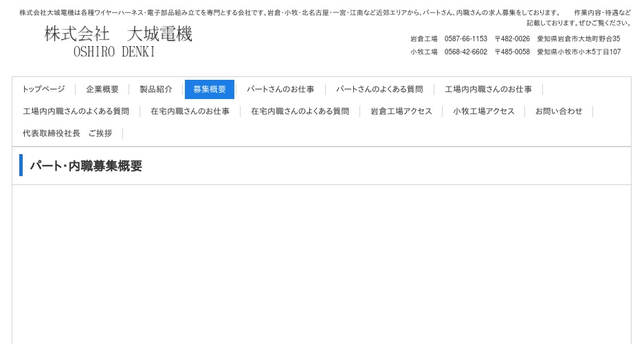Click the 岩倉工場 phone number 0587-66-1153
Screen dimensions: 644x344
click(465, 39)
